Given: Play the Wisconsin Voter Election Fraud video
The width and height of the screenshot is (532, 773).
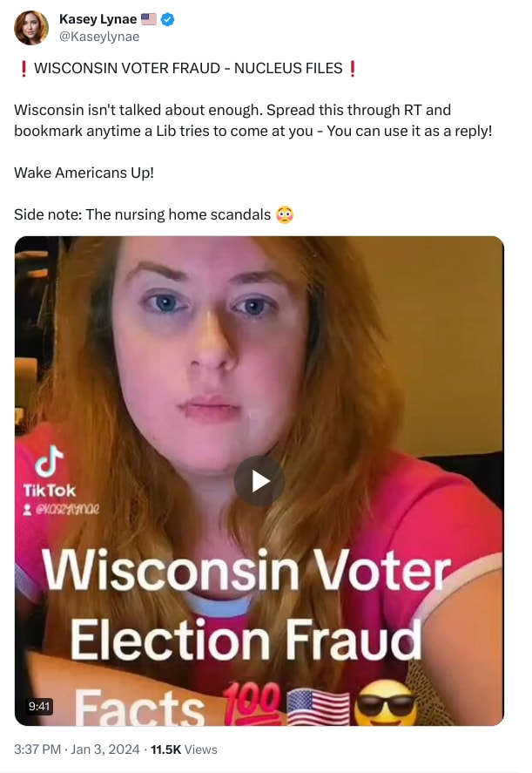Looking at the screenshot, I should tap(259, 481).
